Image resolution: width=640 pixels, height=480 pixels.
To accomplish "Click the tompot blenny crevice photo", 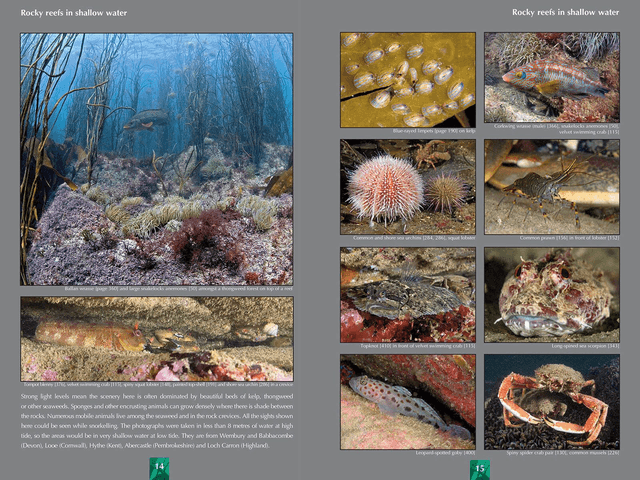I will click(156, 338).
